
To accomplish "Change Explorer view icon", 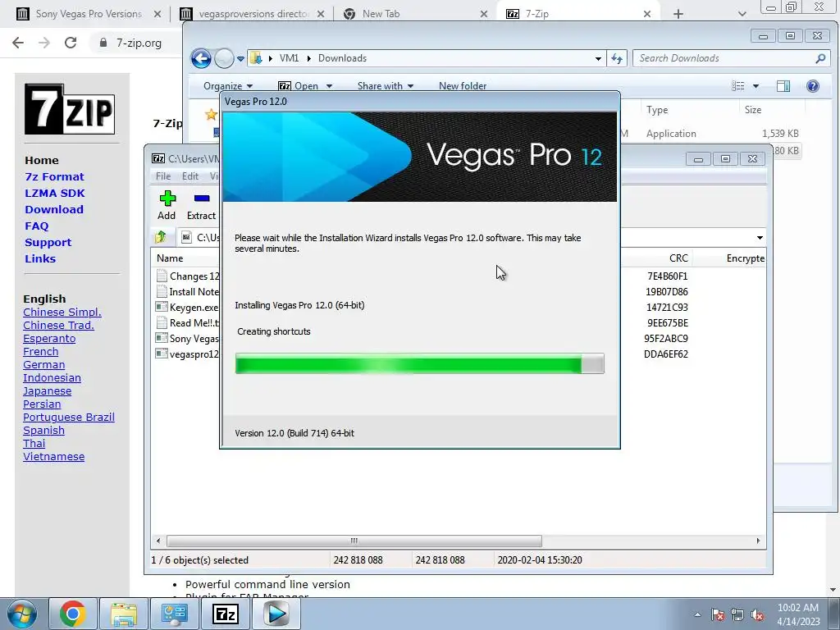I will [x=738, y=85].
